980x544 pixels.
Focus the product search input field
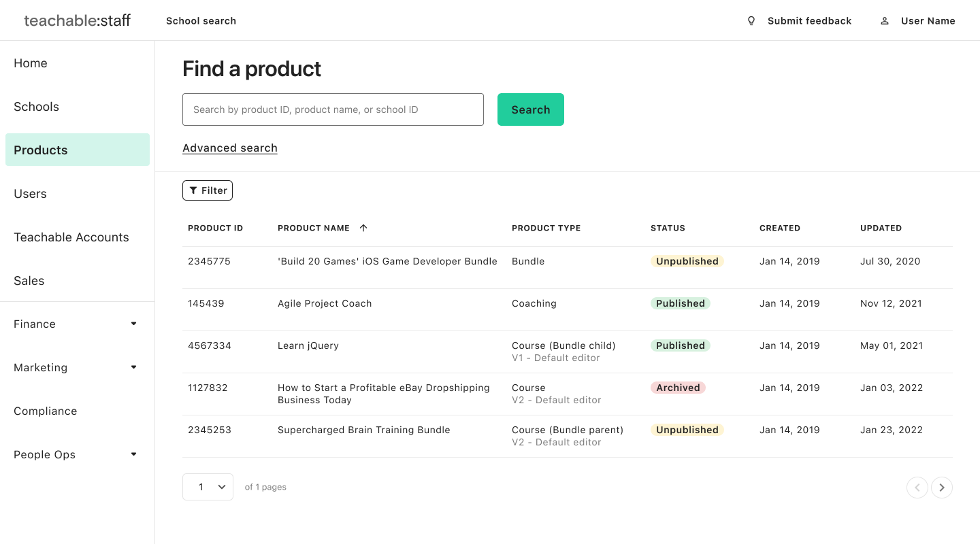coord(333,109)
